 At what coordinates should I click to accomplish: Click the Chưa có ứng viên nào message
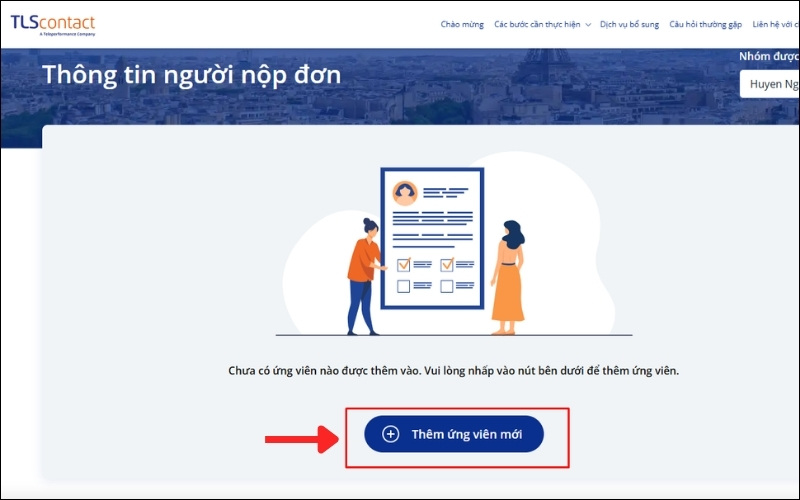454,371
